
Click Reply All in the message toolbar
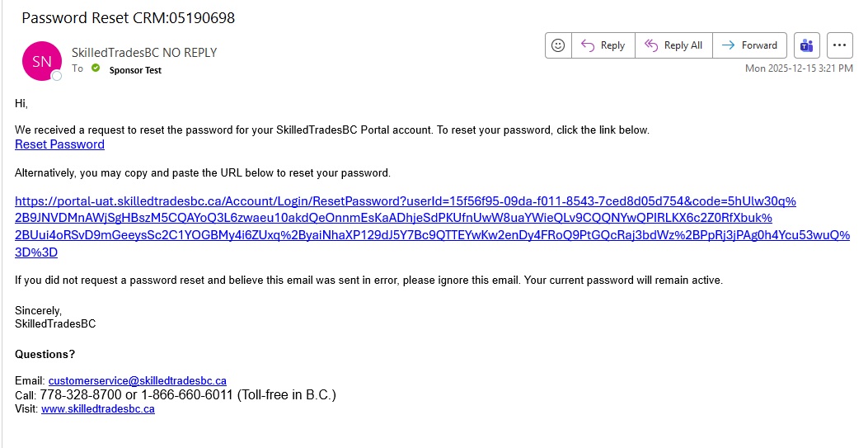673,45
